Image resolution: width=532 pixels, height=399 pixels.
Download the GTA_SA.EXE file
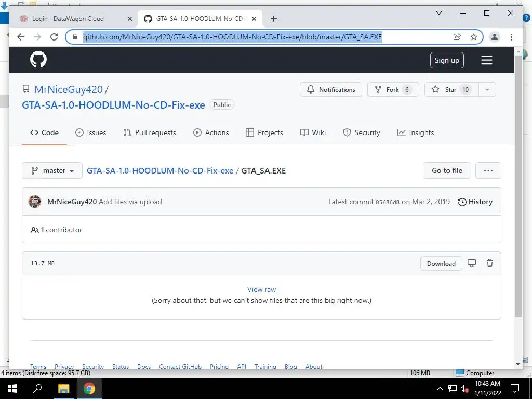click(441, 263)
